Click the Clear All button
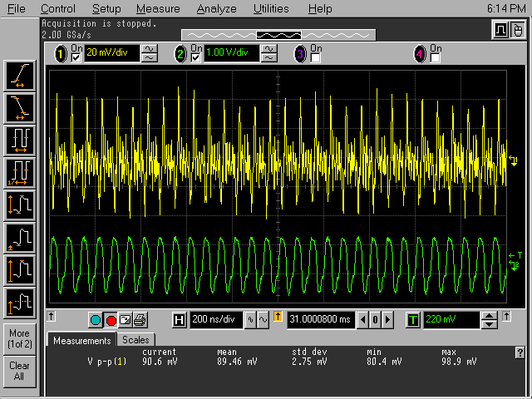Viewport: 532px width, 399px height. (x=19, y=371)
